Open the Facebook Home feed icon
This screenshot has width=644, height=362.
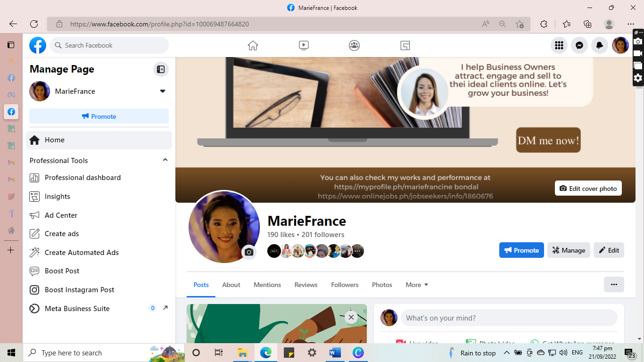click(253, 45)
